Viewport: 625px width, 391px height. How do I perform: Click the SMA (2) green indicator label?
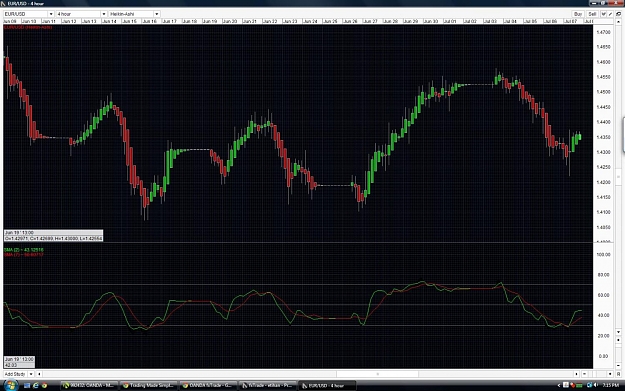pos(24,250)
